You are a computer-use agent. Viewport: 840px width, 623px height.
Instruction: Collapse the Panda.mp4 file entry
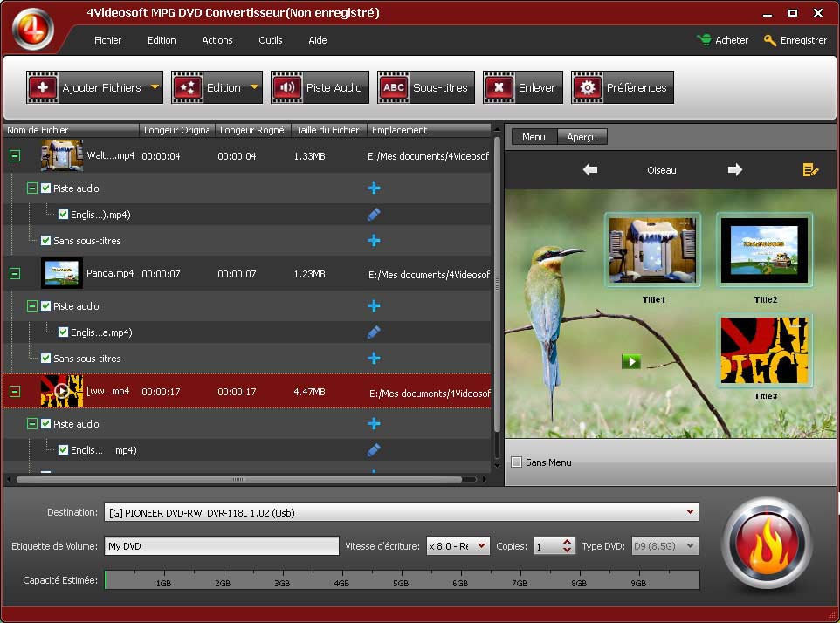tap(15, 274)
